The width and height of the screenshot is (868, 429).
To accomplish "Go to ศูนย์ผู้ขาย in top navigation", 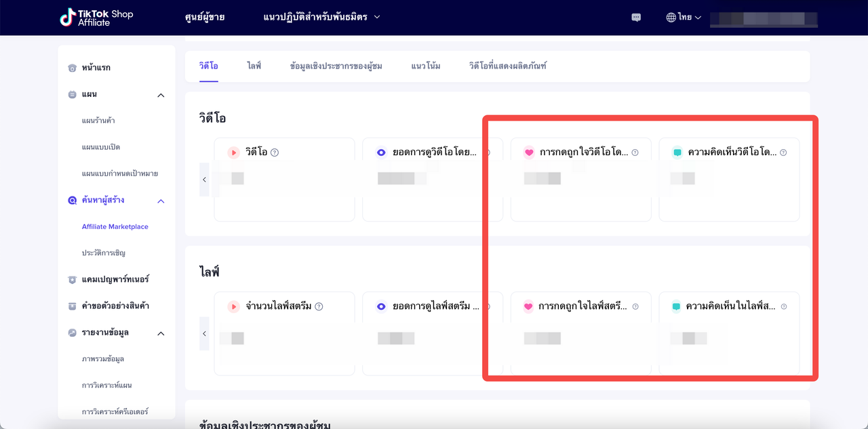I will [204, 17].
